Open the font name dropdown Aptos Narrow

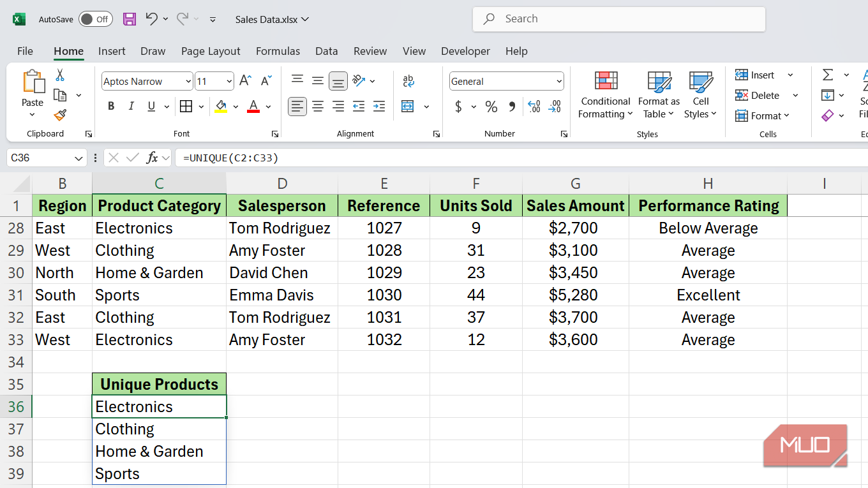(188, 82)
